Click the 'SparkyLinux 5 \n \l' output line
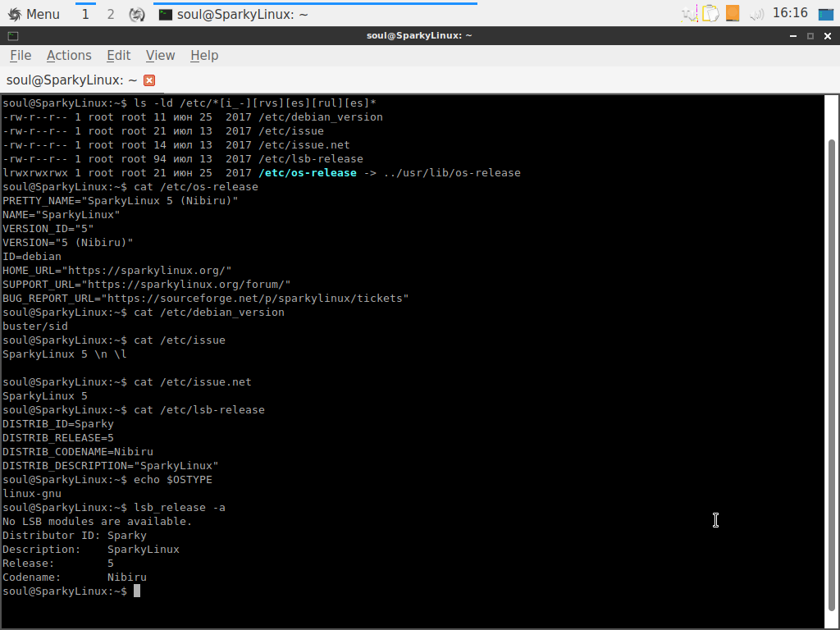Screen dimensions: 840x630 coord(64,354)
